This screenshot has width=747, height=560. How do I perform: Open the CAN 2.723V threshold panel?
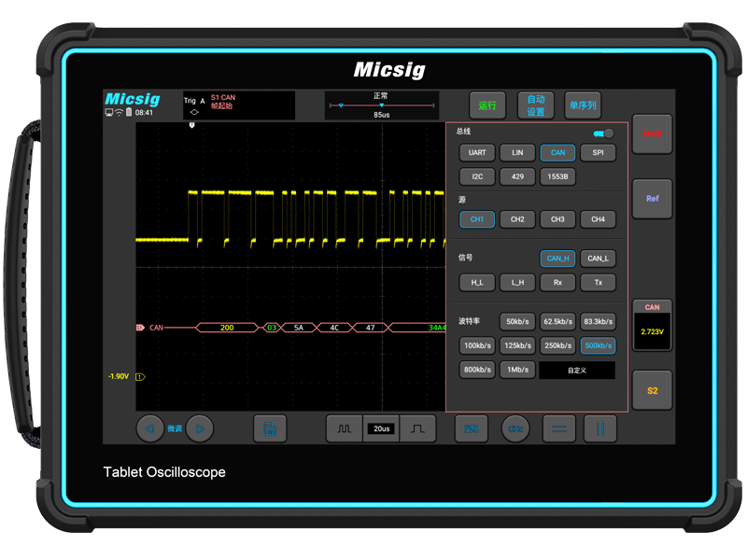[x=652, y=326]
